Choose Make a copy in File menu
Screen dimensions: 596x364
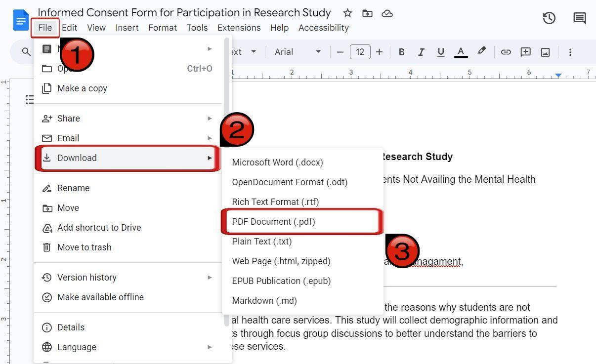[128, 88]
